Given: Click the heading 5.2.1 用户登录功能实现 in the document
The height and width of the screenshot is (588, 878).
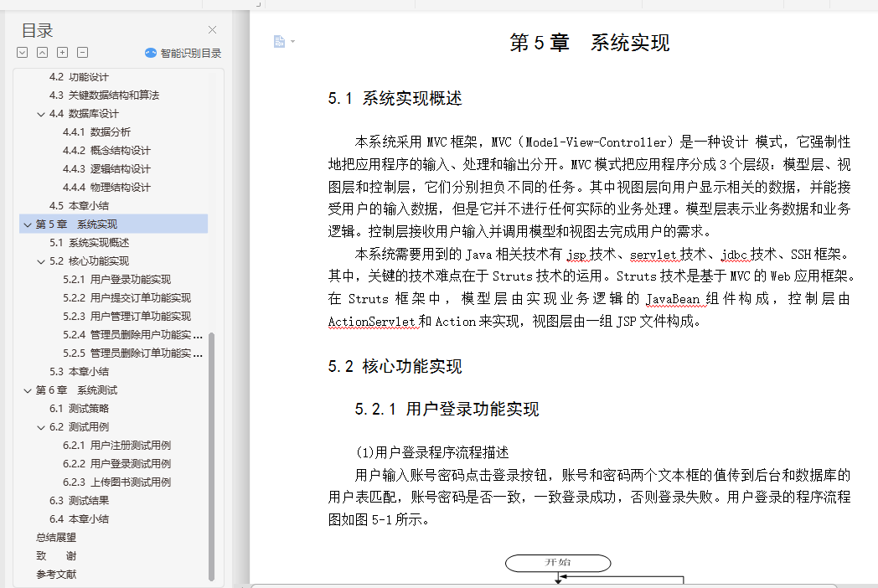Looking at the screenshot, I should [447, 410].
